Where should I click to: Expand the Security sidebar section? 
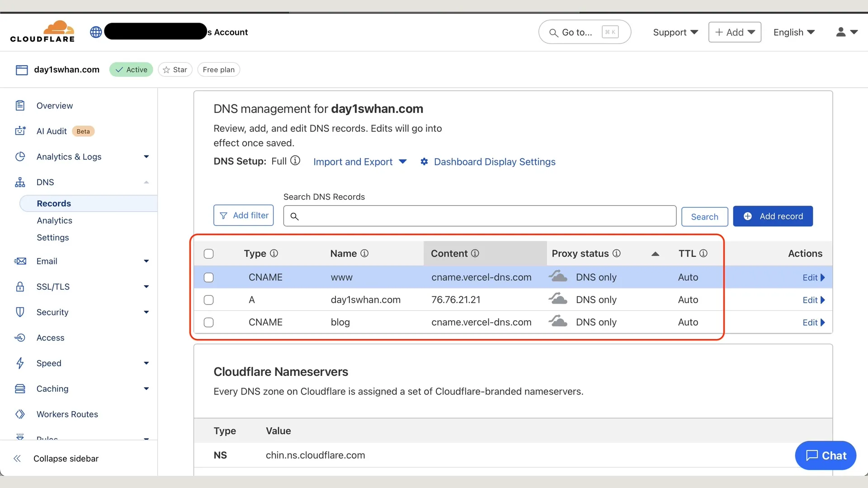point(146,312)
